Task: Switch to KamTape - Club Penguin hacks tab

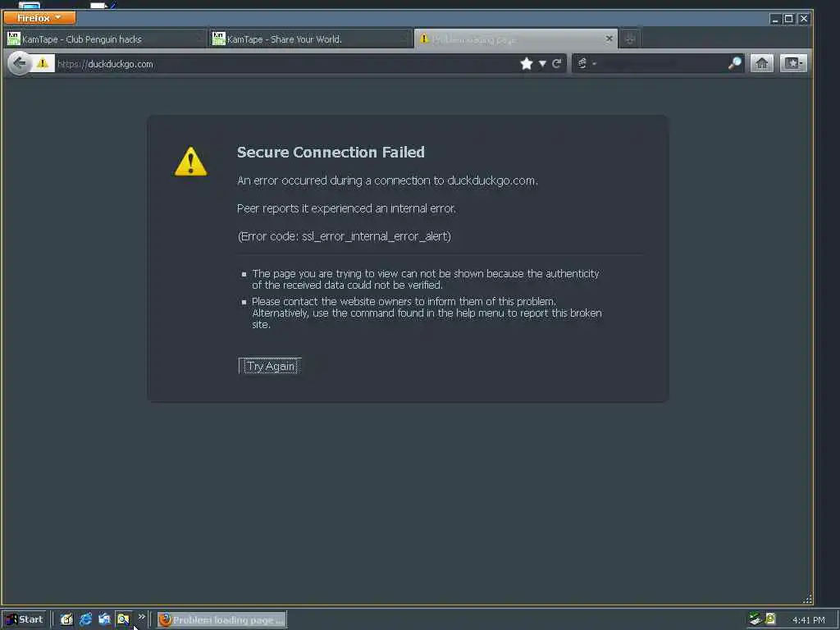Action: (105, 39)
